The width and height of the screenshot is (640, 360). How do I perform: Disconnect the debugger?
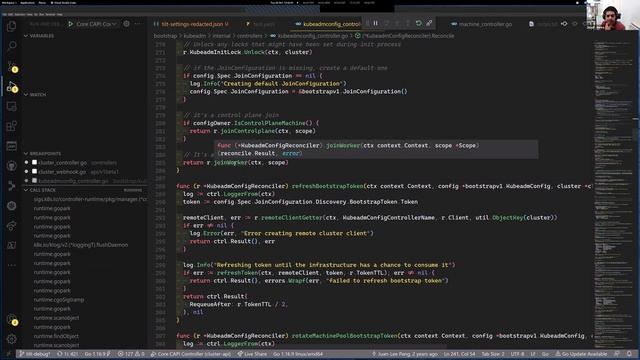[429, 23]
